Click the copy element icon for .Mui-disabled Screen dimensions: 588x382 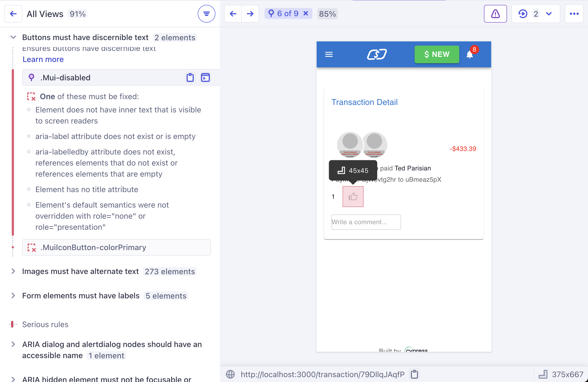190,77
